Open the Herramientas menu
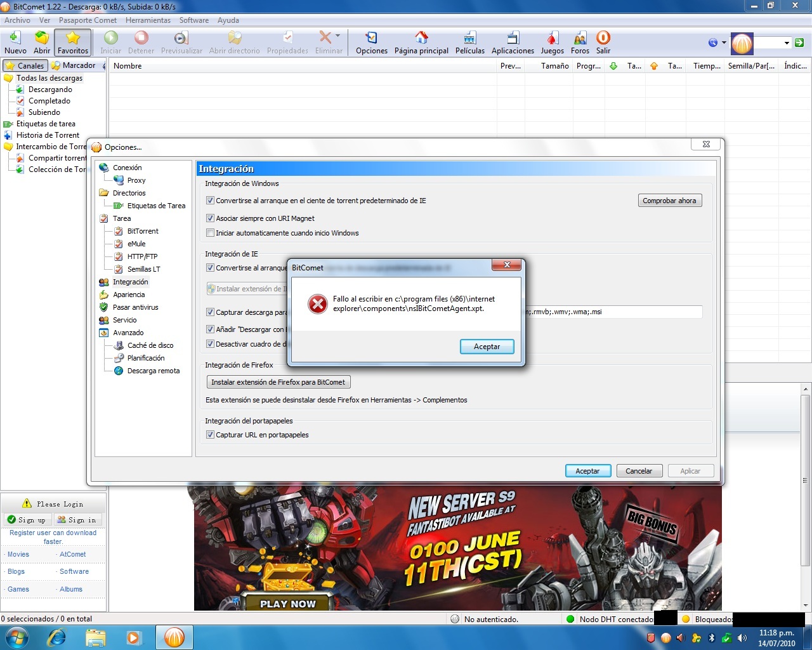This screenshot has height=650, width=812. click(x=148, y=20)
